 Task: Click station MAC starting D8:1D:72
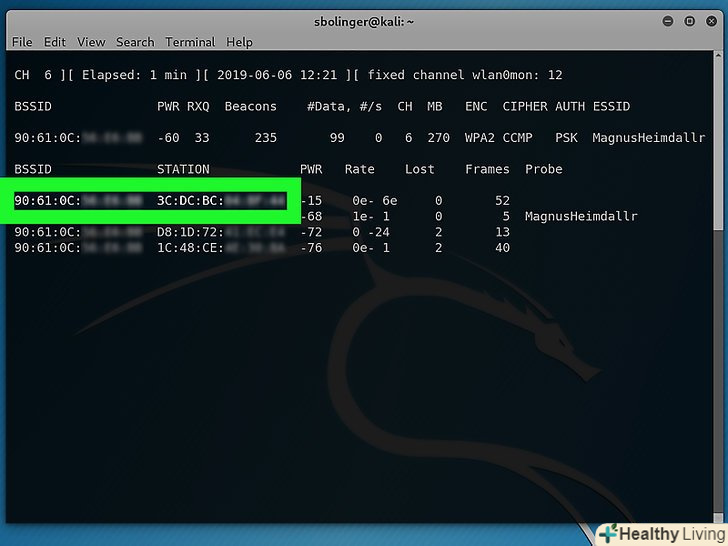pos(221,232)
